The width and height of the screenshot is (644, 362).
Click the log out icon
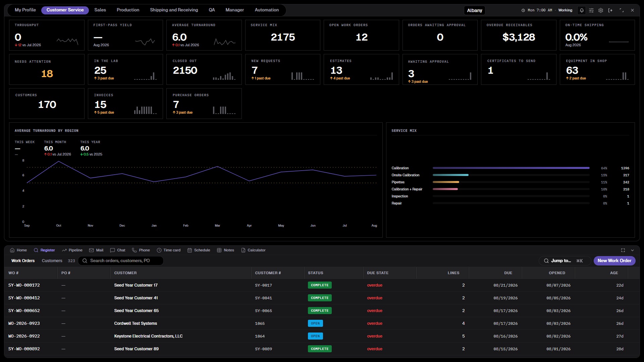pyautogui.click(x=610, y=10)
